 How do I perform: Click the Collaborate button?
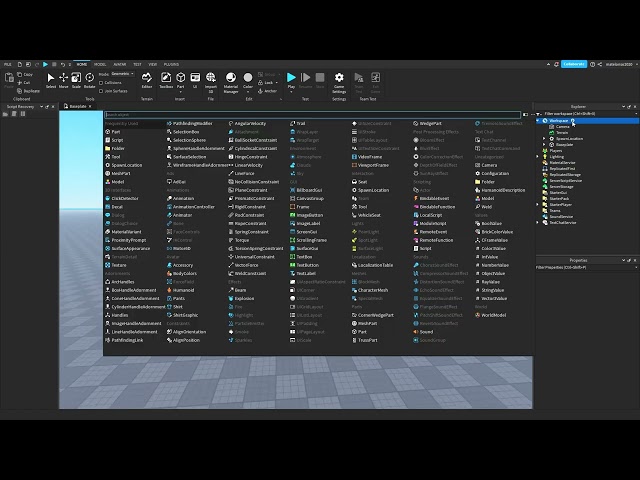click(x=574, y=64)
